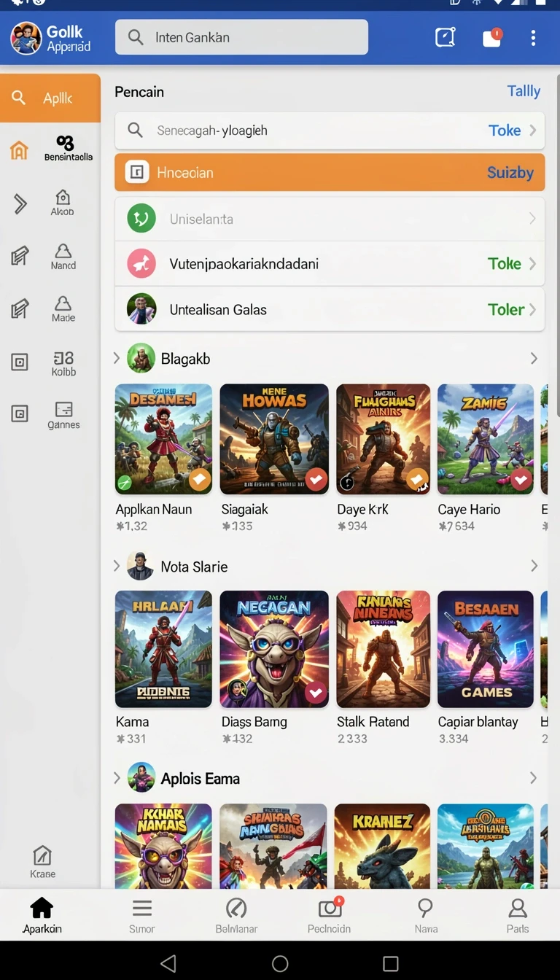The image size is (560, 980).
Task: Toggle the red check badge on Siagaiak
Action: pos(316,479)
